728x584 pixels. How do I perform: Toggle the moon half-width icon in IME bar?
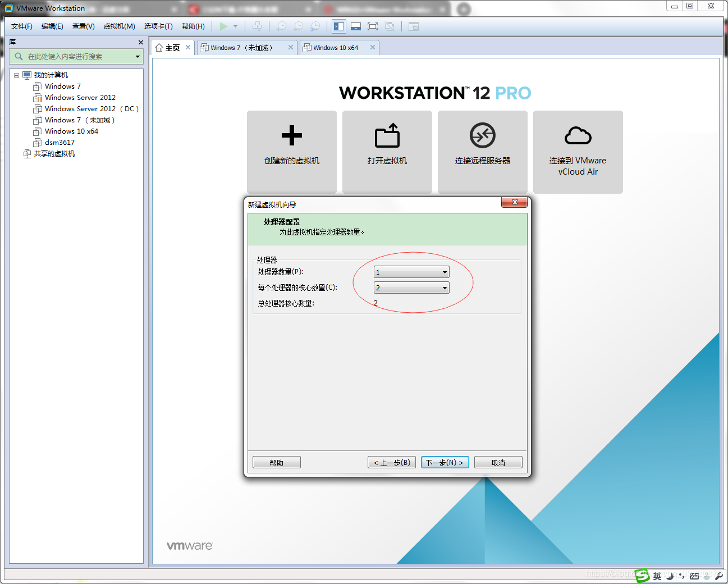tap(670, 576)
